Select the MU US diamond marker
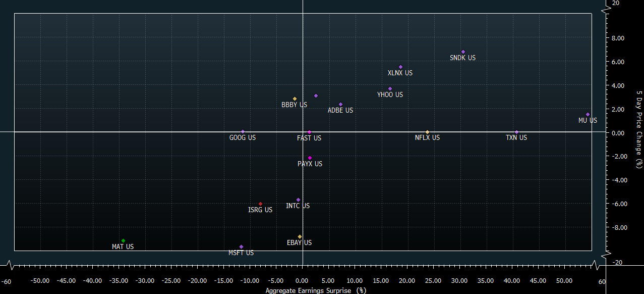Screen dimensions: 644x294 (x=588, y=114)
